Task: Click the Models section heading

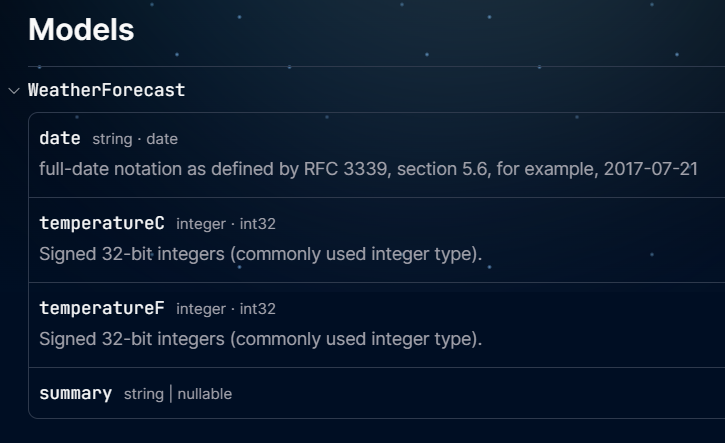Action: (81, 30)
